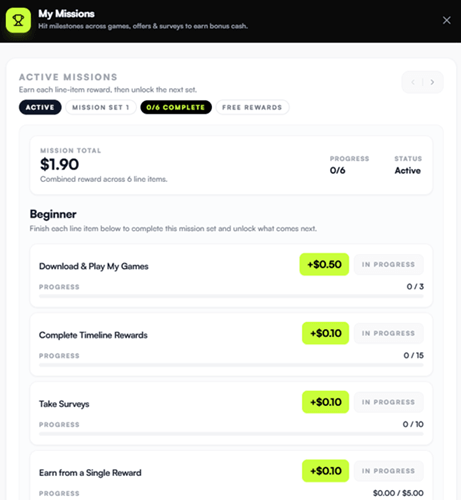Click Single Reward +$0.10 reward badge
Screen dimensions: 461x500
325,471
